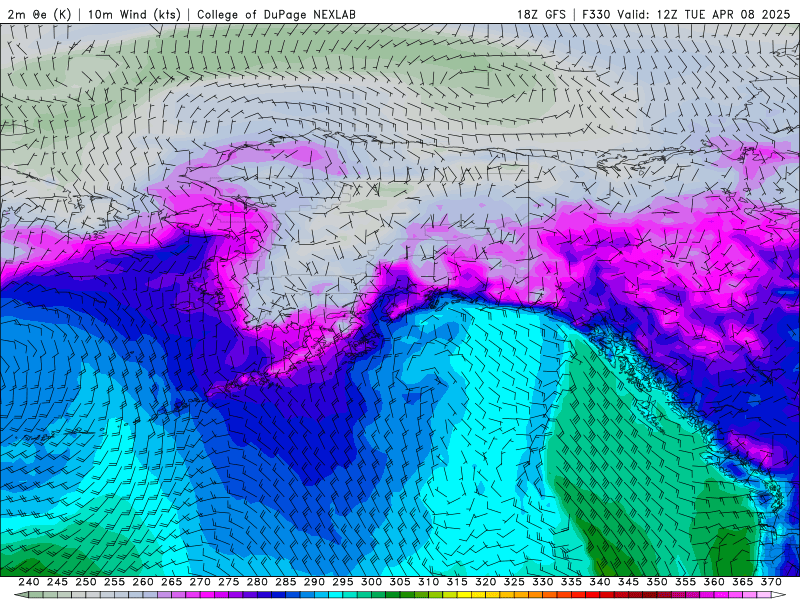Click the "F330" forecast hour text
This screenshot has width=800, height=600.
[596, 14]
